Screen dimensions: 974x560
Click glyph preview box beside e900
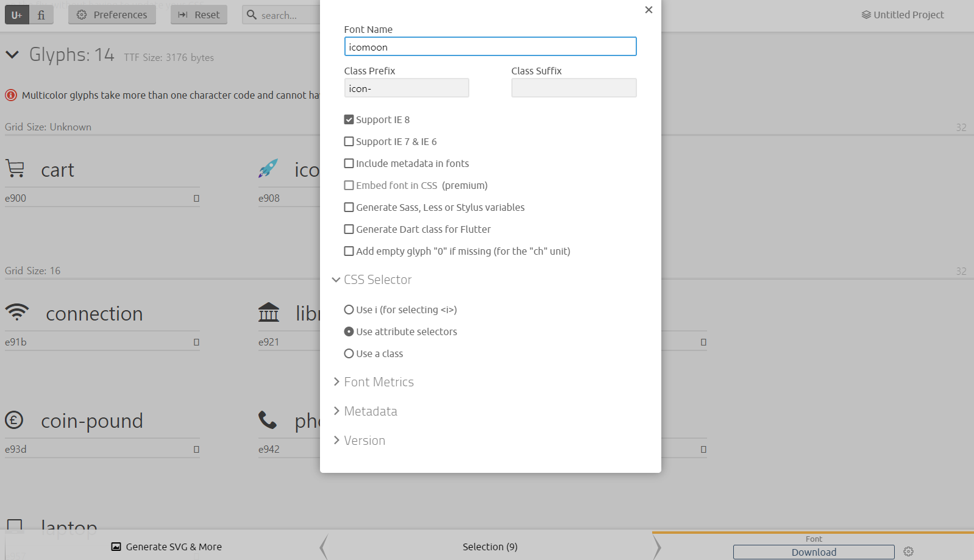196,198
